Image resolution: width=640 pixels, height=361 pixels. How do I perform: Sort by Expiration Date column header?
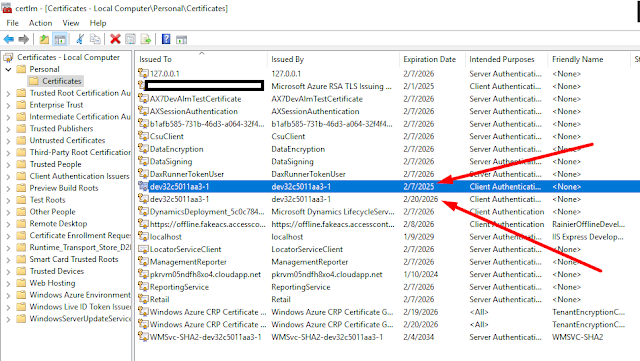(432, 59)
